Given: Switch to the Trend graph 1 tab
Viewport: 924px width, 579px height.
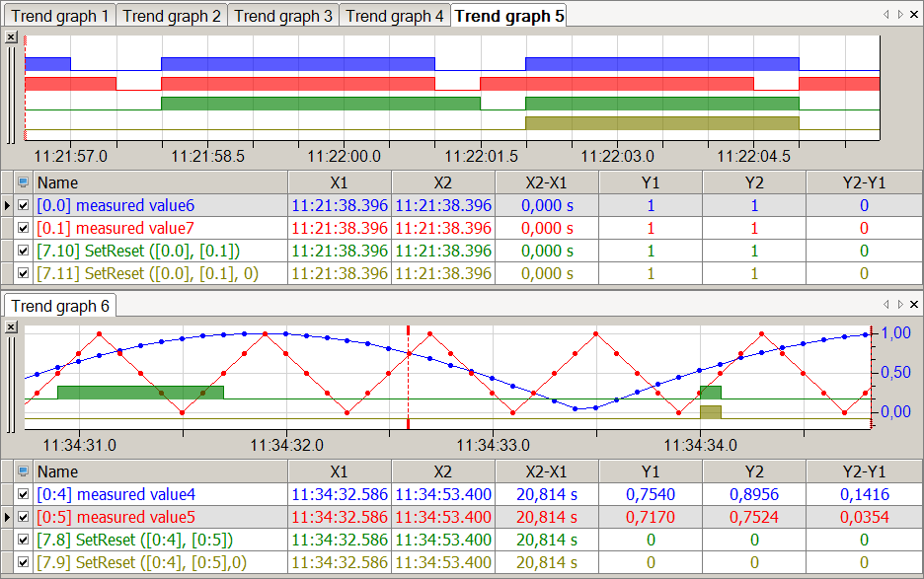Looking at the screenshot, I should click(x=59, y=16).
